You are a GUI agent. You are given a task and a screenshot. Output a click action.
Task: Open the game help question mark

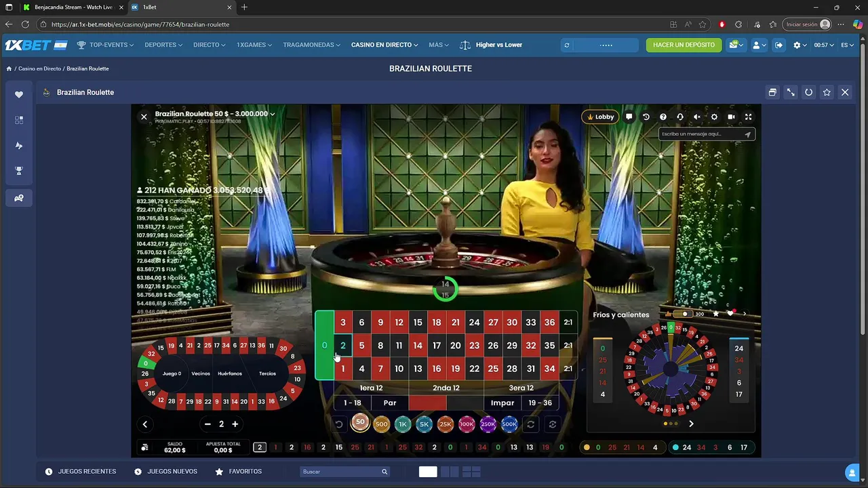pos(663,117)
